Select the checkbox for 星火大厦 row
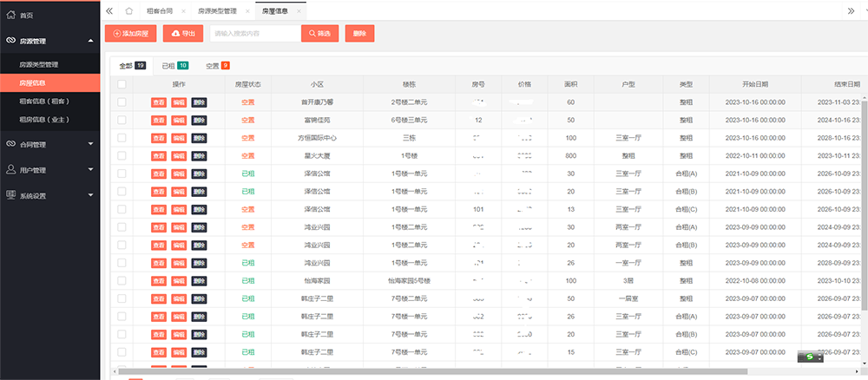 click(x=122, y=156)
